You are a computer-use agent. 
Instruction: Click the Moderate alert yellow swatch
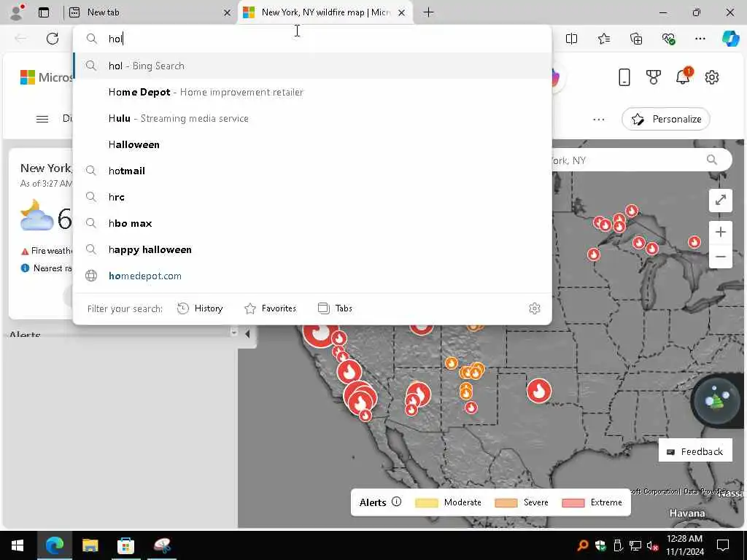[426, 503]
